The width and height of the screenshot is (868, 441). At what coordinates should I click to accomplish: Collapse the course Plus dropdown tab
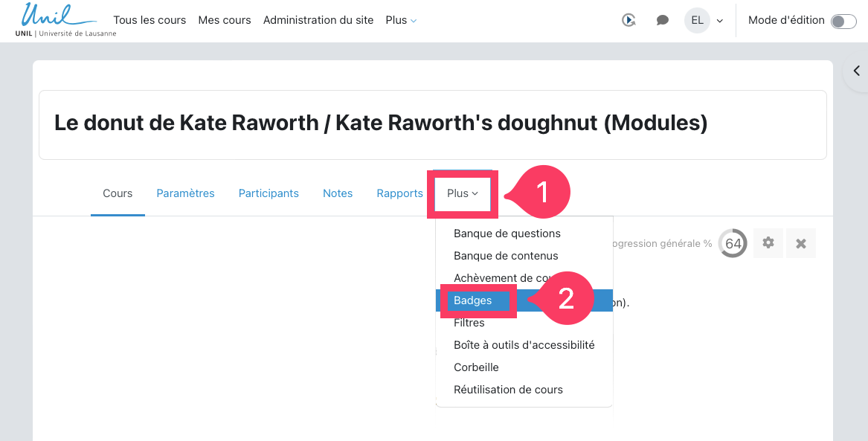pos(462,193)
